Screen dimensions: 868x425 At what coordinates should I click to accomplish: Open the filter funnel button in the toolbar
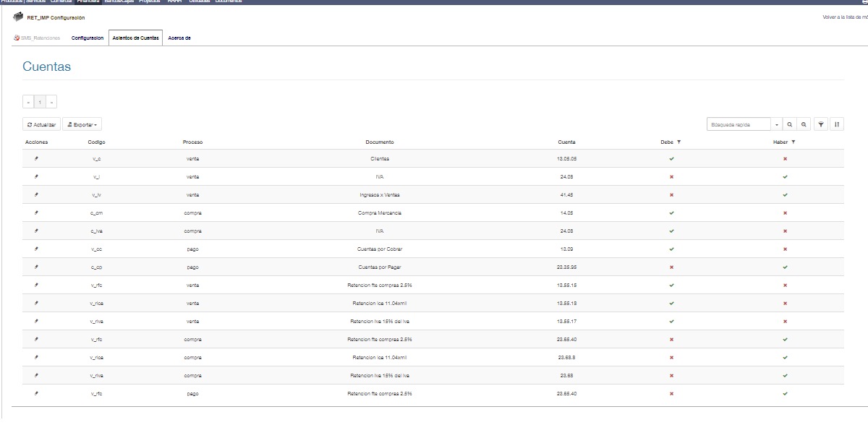click(821, 124)
